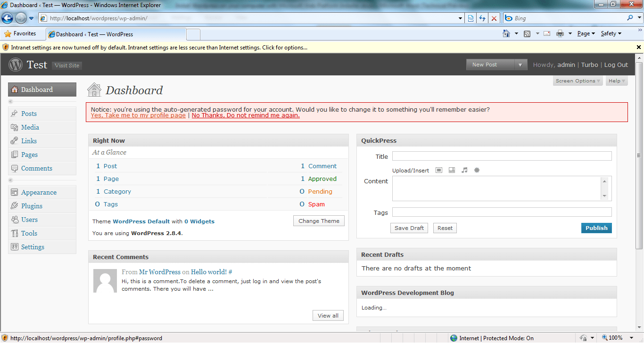
Task: Click the shield icon on information bar
Action: pos(6,47)
